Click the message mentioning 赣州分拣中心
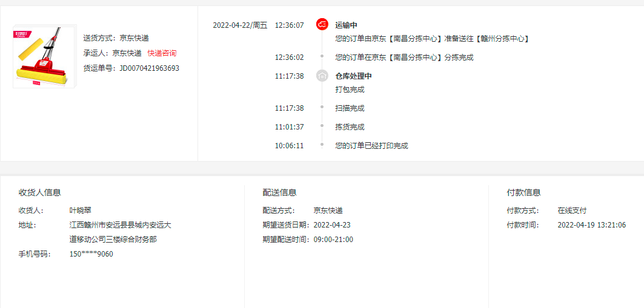 (433, 39)
